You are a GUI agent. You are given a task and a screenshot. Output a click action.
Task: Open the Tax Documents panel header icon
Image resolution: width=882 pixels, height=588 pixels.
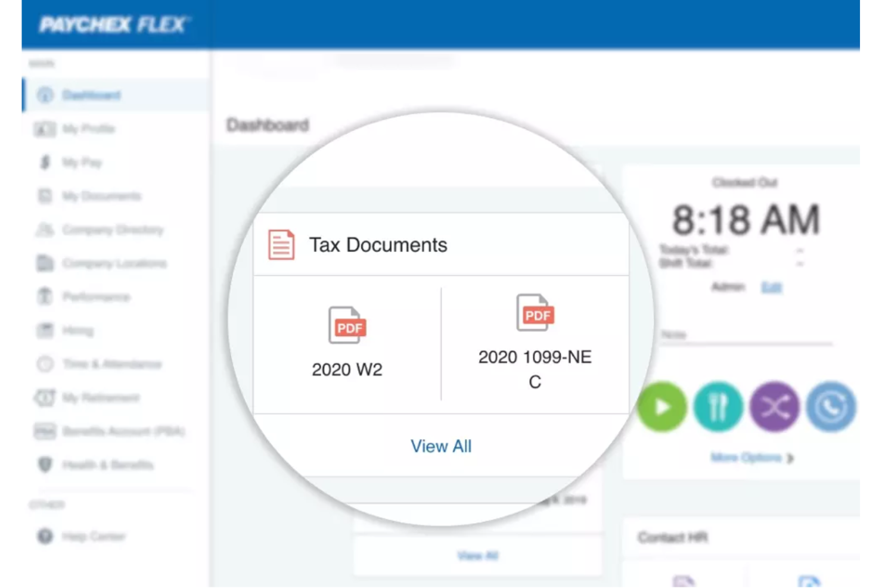pos(281,244)
